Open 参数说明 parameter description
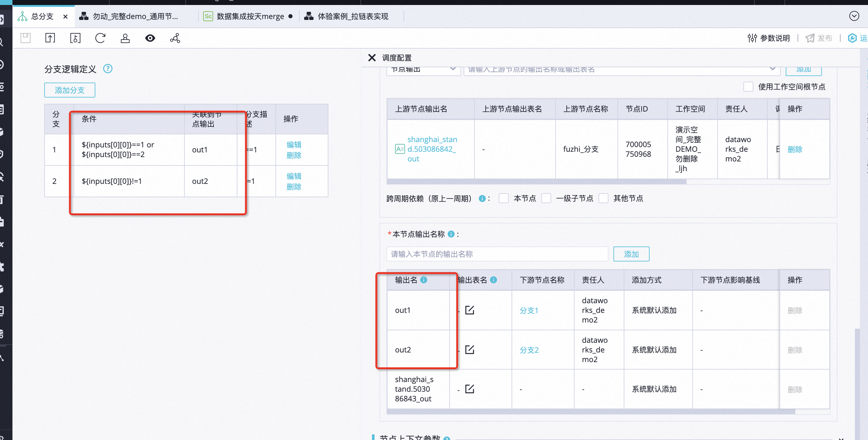This screenshot has height=440, width=868. click(x=769, y=38)
